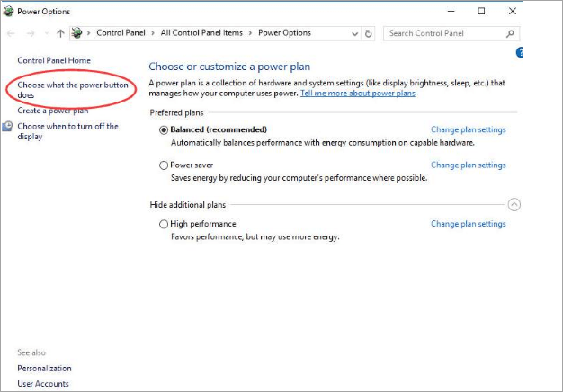Click the up one level arrow
This screenshot has height=392, width=563.
(x=60, y=33)
